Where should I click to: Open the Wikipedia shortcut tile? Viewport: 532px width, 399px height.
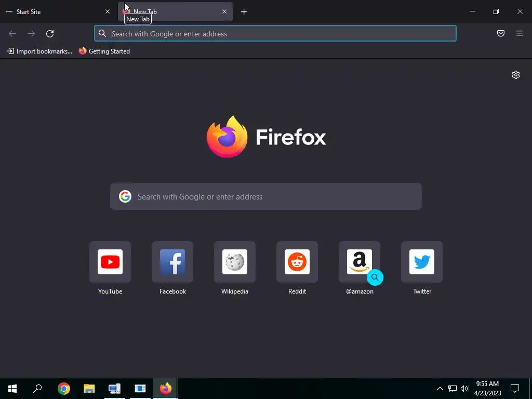click(235, 262)
